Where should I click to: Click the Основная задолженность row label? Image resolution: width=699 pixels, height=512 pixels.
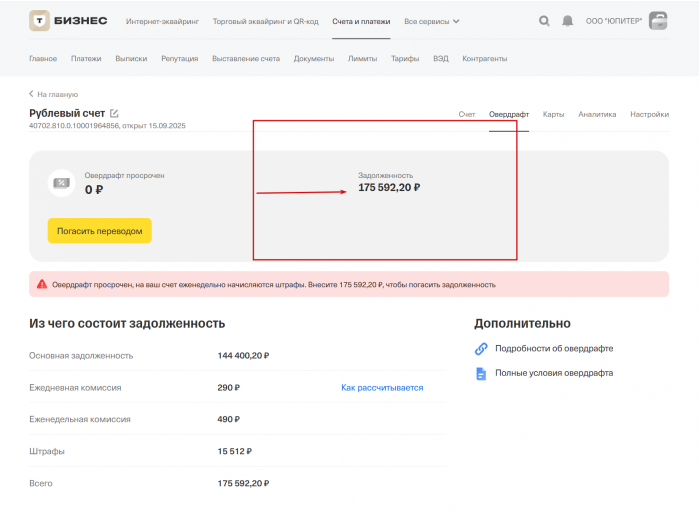(x=81, y=356)
